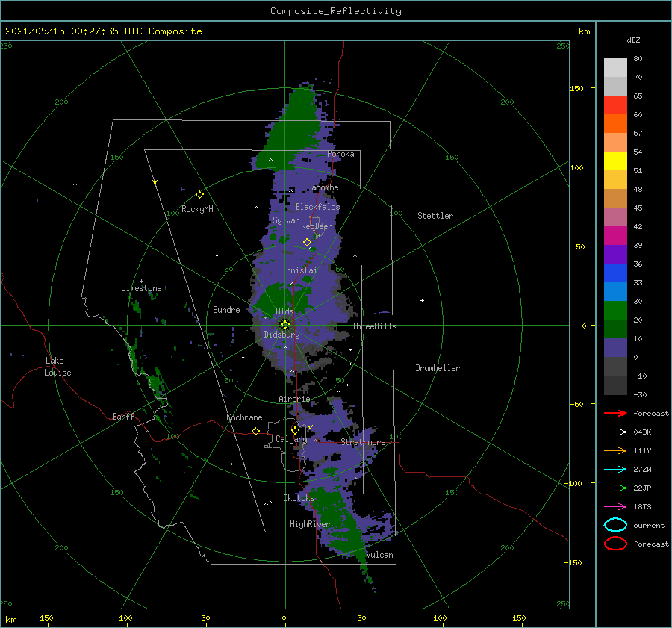Select the blue swatch between 36 and 33 dBZ
672x628 pixels.
tap(615, 273)
